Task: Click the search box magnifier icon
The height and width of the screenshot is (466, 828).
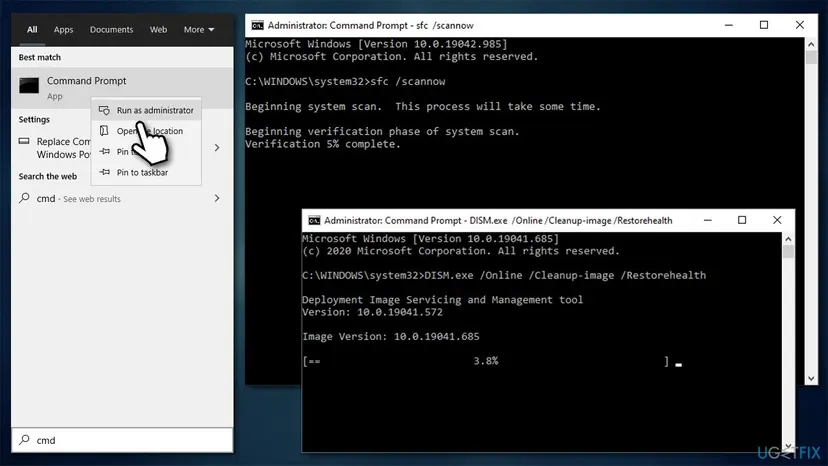Action: [24, 440]
